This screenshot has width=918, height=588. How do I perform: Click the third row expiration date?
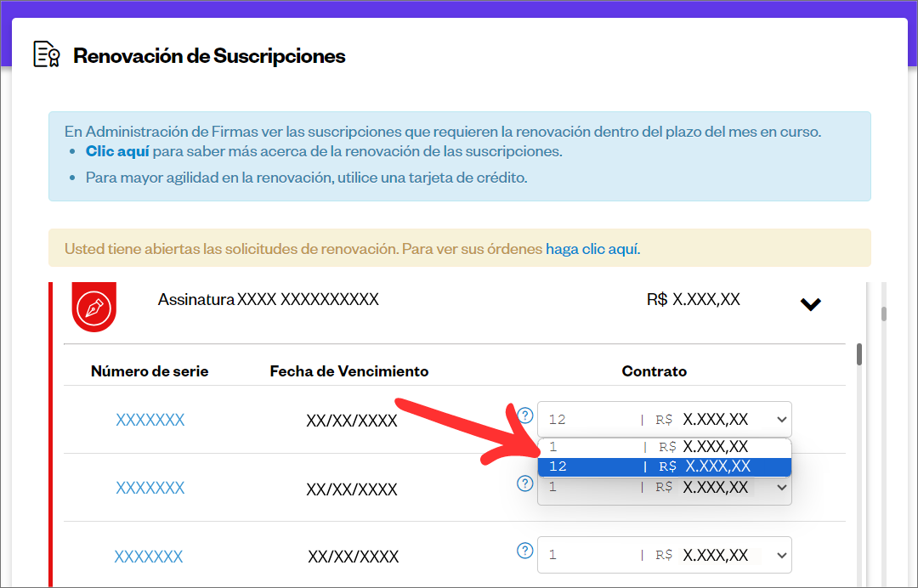click(354, 557)
